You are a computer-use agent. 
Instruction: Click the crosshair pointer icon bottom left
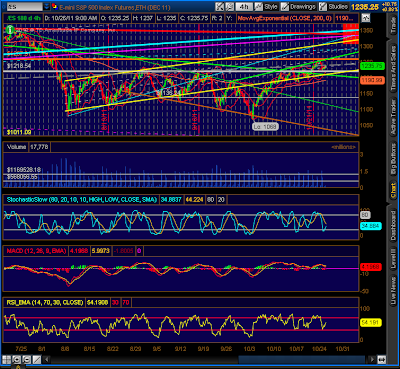pos(7,360)
